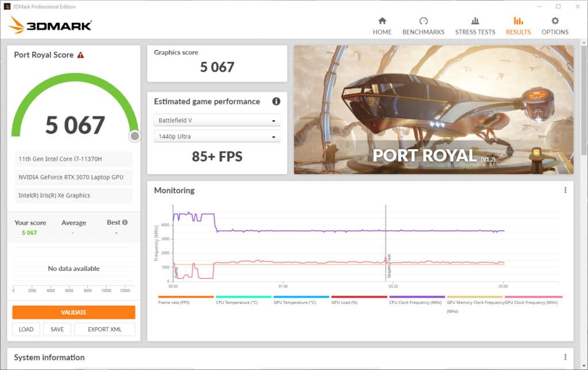
Task: Open the BENCHMARKS section
Action: pyautogui.click(x=423, y=26)
